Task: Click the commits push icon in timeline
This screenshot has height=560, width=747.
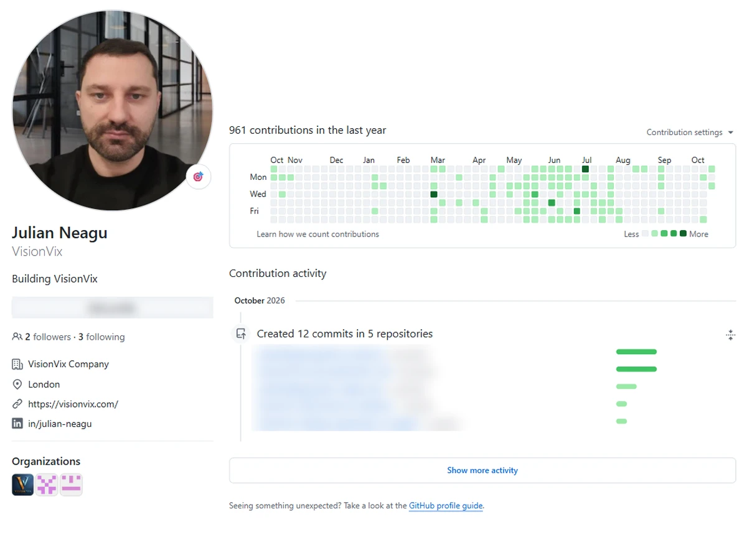Action: (241, 334)
